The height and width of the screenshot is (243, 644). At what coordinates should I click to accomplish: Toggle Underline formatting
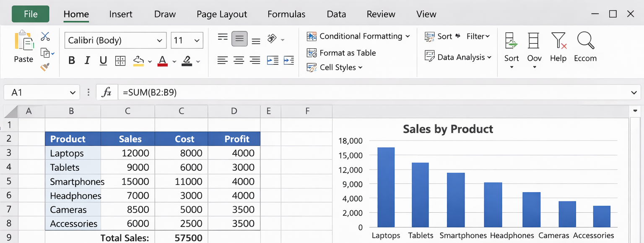103,61
